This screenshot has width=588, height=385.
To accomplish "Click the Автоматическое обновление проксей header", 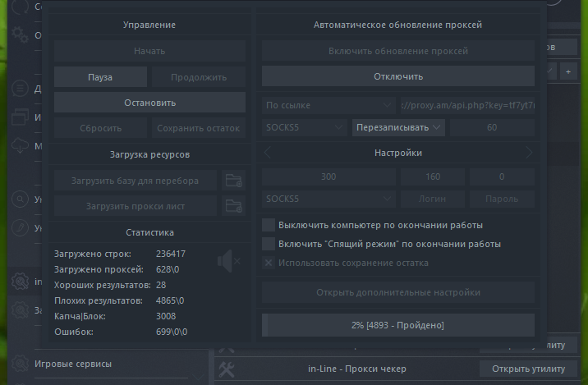I will tap(397, 25).
